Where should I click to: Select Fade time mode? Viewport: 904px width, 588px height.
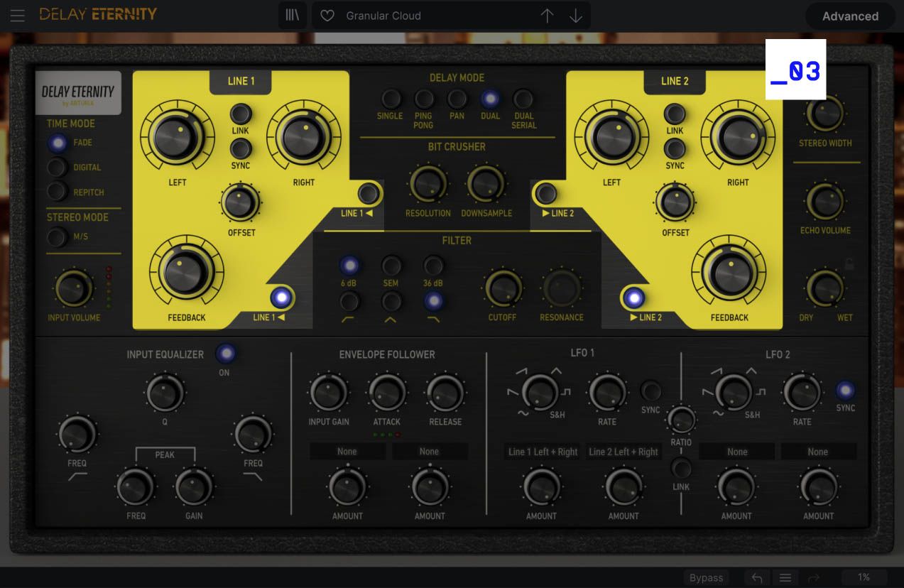pyautogui.click(x=58, y=143)
